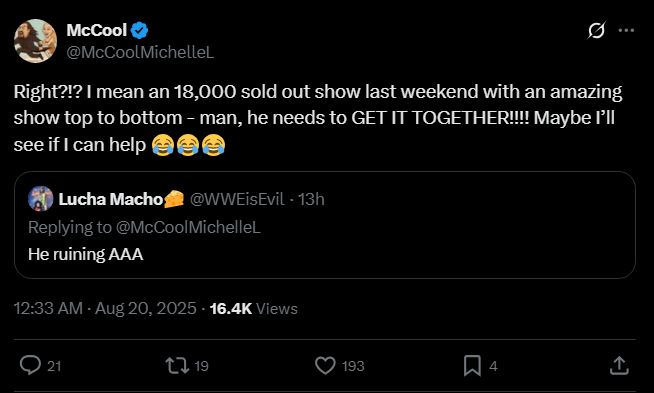
Task: Repost the tweet using retweet icon
Action: click(178, 366)
